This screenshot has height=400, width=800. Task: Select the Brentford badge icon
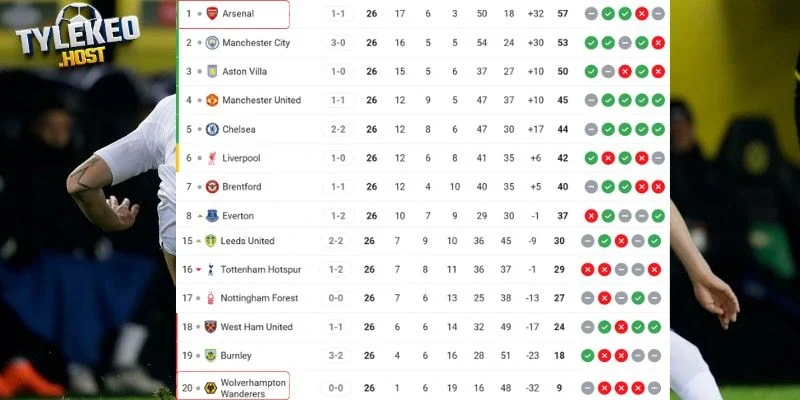212,186
